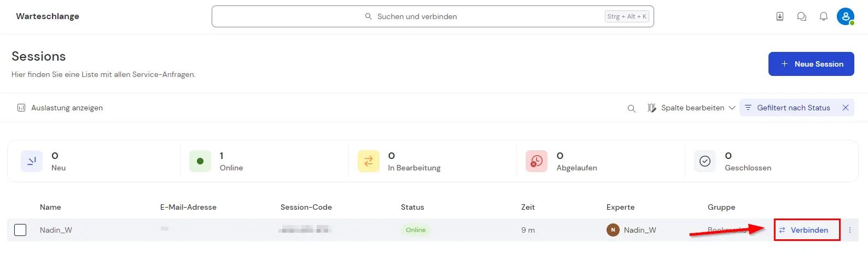
Task: Filter by the Neu sessions tile
Action: tap(94, 162)
